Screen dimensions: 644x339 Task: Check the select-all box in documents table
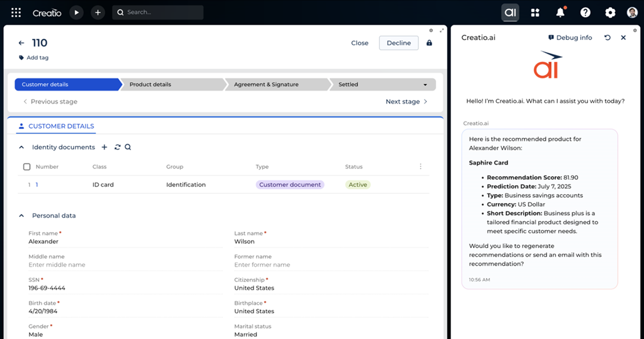click(27, 167)
